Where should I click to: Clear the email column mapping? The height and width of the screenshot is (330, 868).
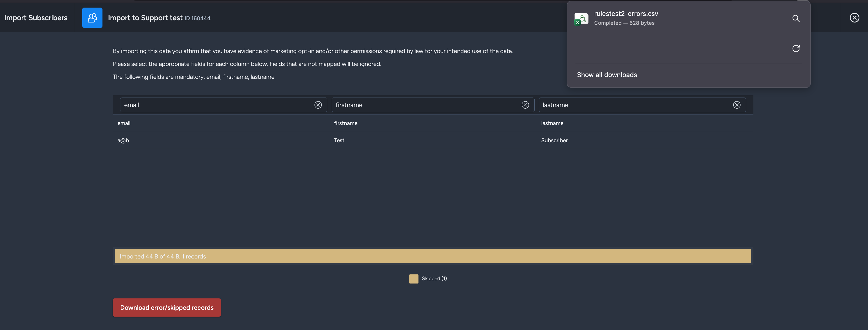(318, 105)
